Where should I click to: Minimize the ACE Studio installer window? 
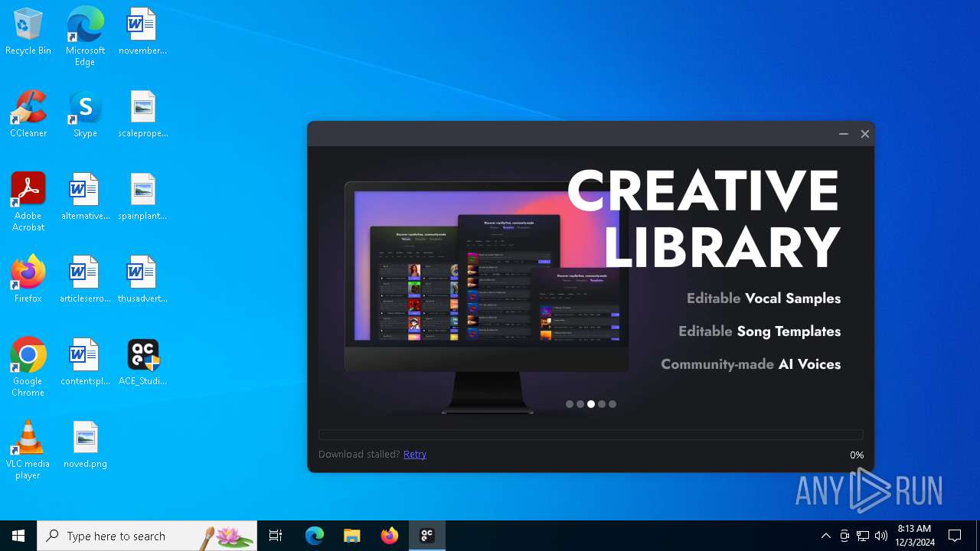[x=844, y=134]
